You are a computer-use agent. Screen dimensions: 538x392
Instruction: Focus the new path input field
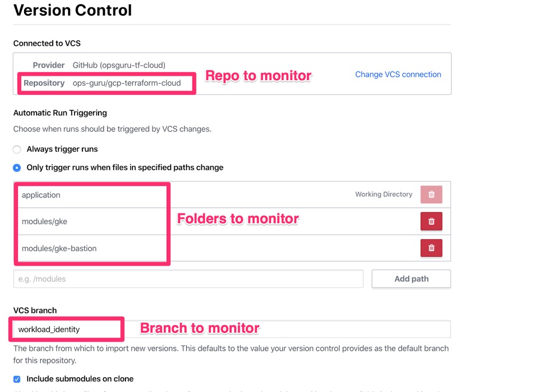click(188, 279)
